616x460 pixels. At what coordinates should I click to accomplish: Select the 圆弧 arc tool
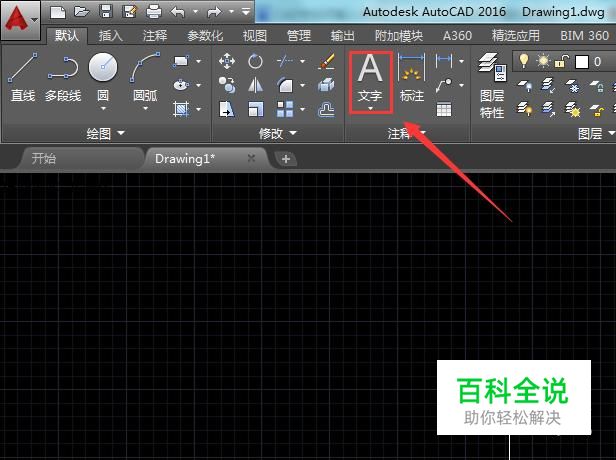point(145,75)
